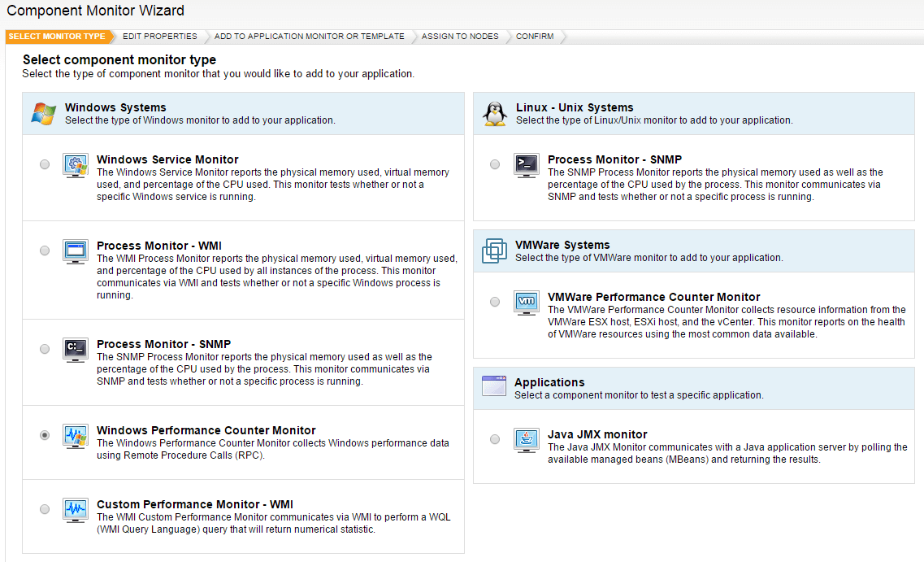Click the CONFIRM step in the wizard breadcrumb
Screen dimensions: 924x562
pos(535,36)
